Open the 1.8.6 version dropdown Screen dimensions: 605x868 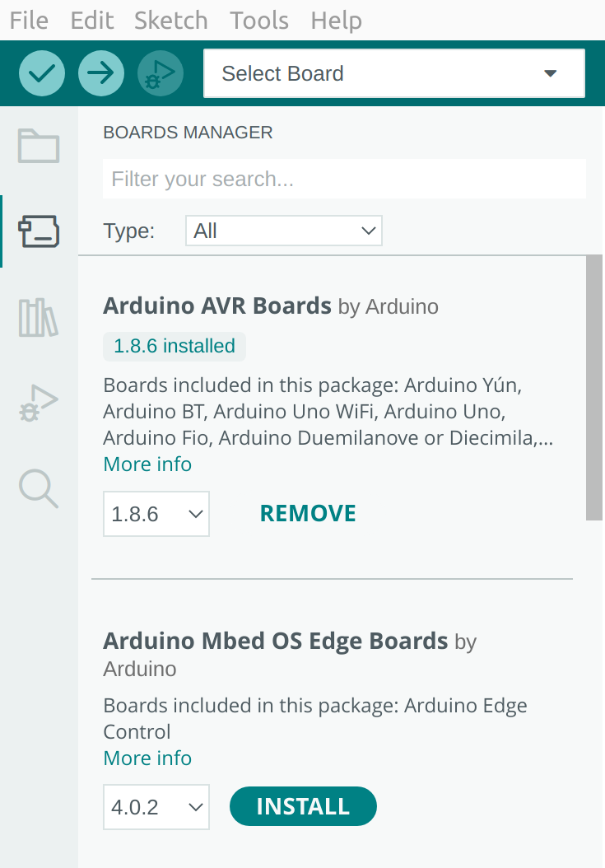click(156, 514)
